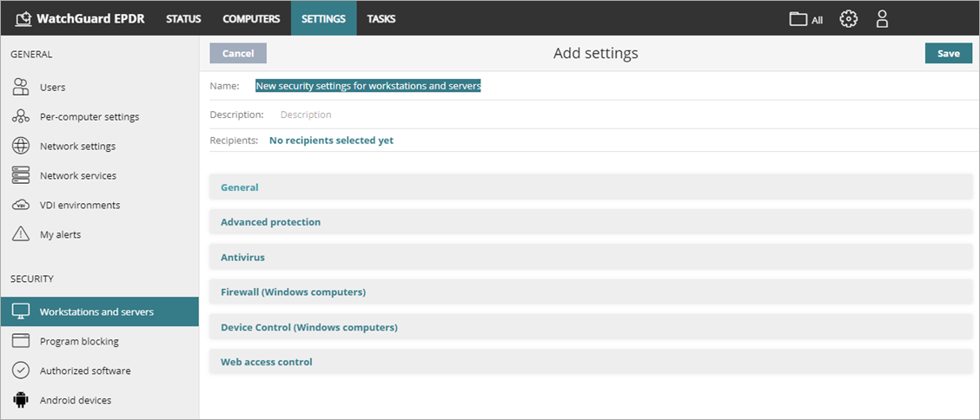Click the Authorized software checkmark icon
Screen dimensions: 980x420
(22, 371)
